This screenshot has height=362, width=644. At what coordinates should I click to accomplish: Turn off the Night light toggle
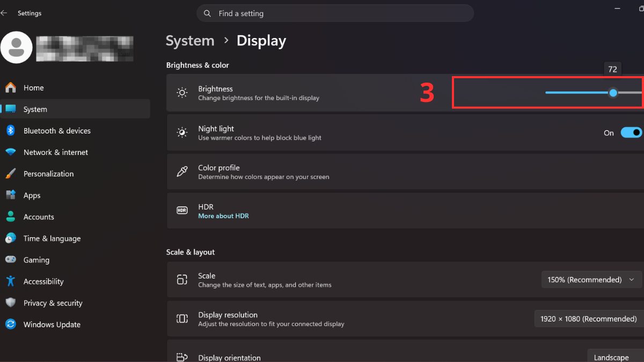(x=632, y=132)
